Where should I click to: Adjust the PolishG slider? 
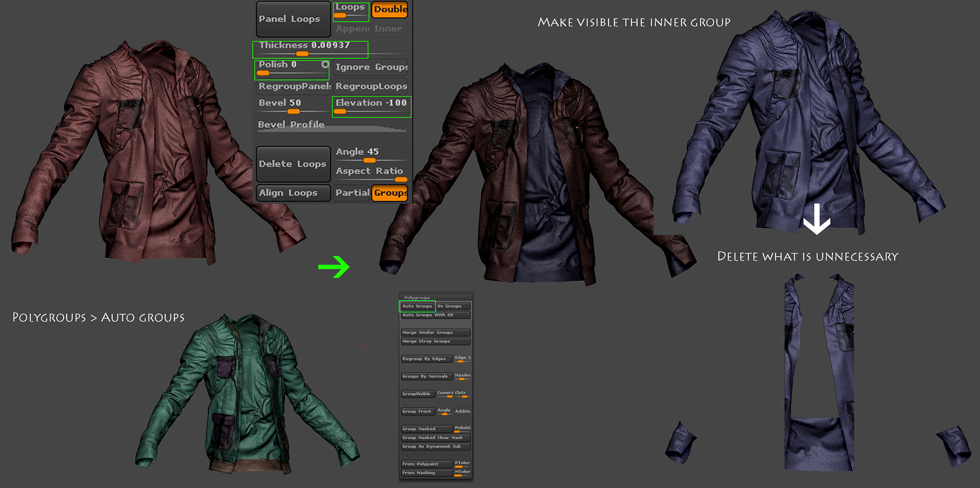[462, 429]
